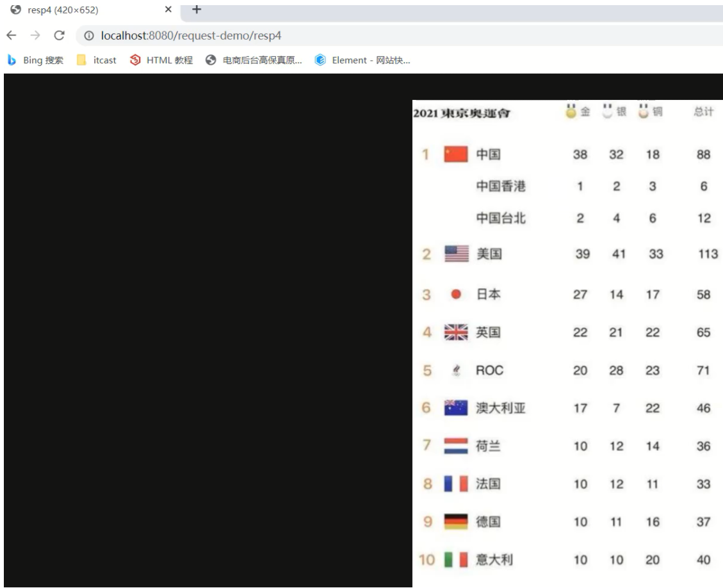The image size is (723, 588).
Task: Click the 澳大利亚 silver count 7
Action: pyautogui.click(x=617, y=408)
